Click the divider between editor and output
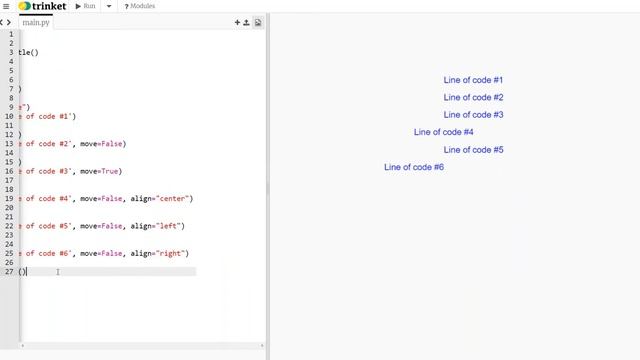Image resolution: width=640 pixels, height=360 pixels. (268, 187)
